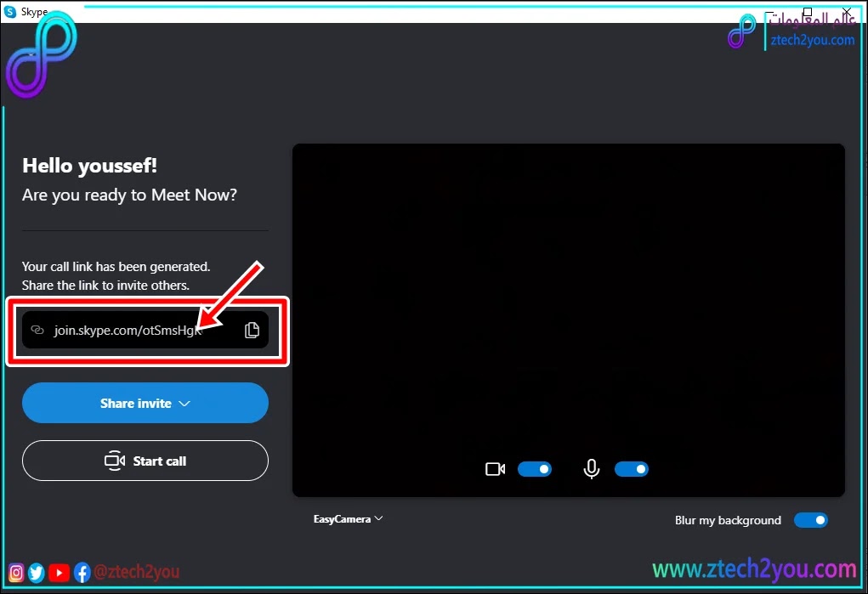This screenshot has width=868, height=594.
Task: Click the "Are you ready to Meet Now?" text
Action: coord(129,195)
